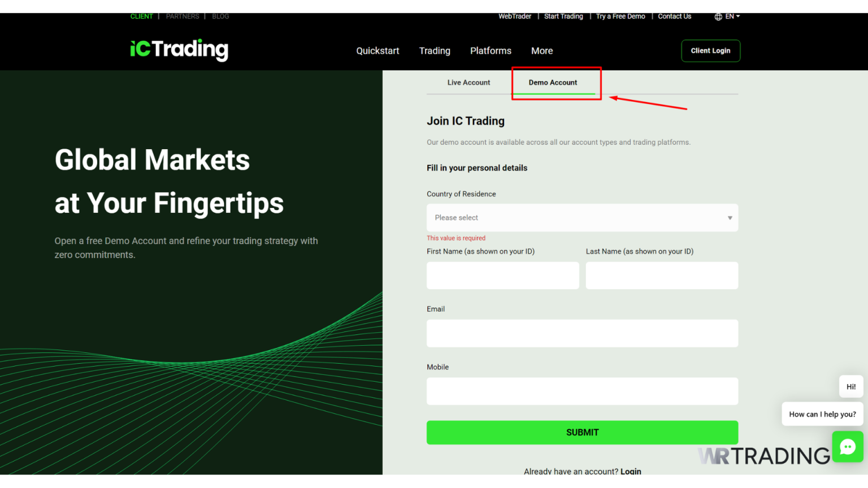The width and height of the screenshot is (868, 488).
Task: Open the Try a Free Demo link
Action: point(620,16)
